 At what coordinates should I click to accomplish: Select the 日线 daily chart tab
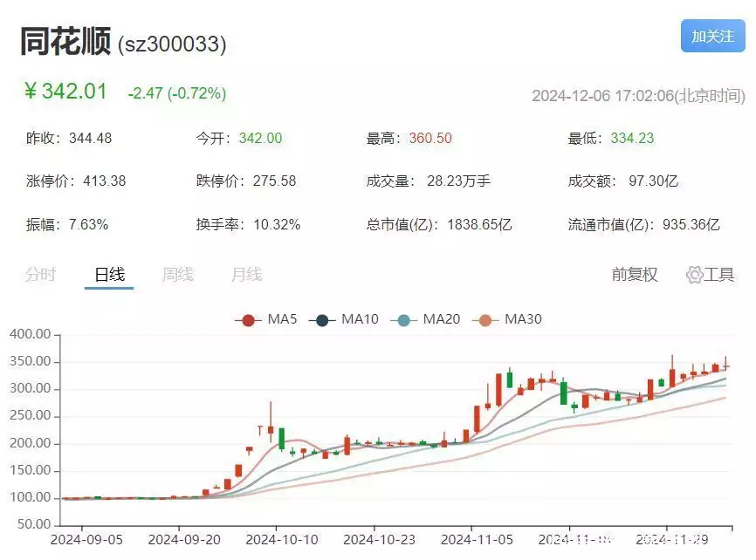pyautogui.click(x=109, y=275)
